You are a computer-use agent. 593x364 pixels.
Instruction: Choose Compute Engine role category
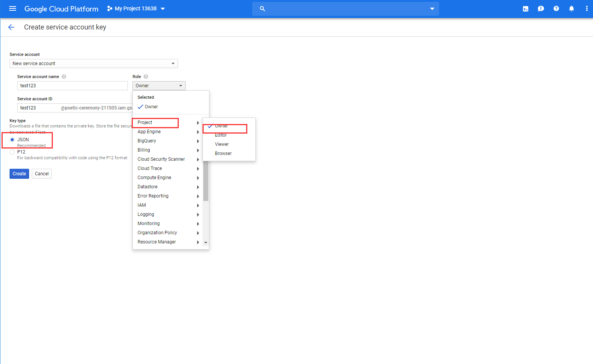[x=168, y=178]
